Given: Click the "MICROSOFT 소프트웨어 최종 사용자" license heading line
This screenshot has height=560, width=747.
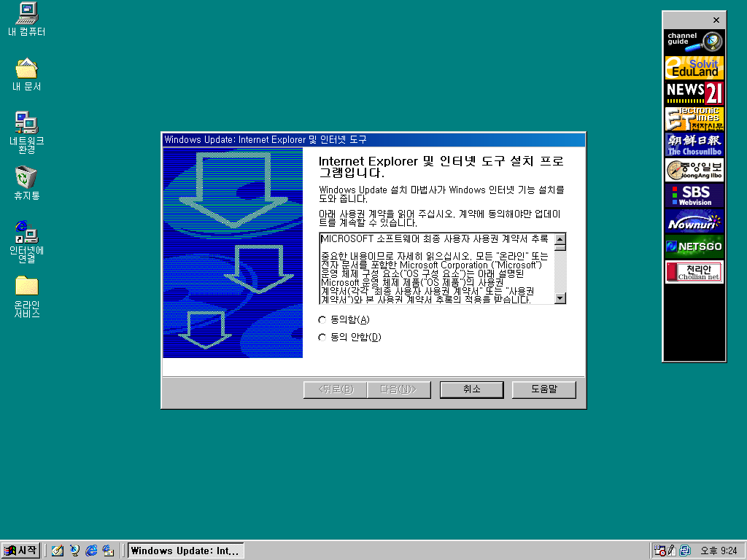Looking at the screenshot, I should [x=434, y=238].
